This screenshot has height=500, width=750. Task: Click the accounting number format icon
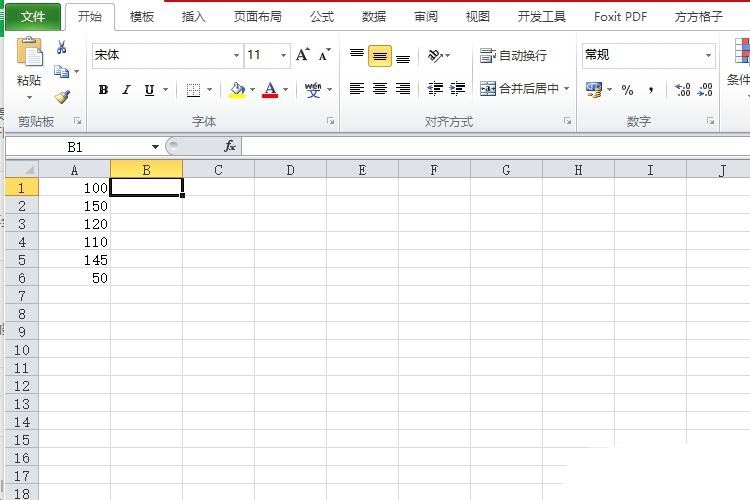click(x=594, y=89)
